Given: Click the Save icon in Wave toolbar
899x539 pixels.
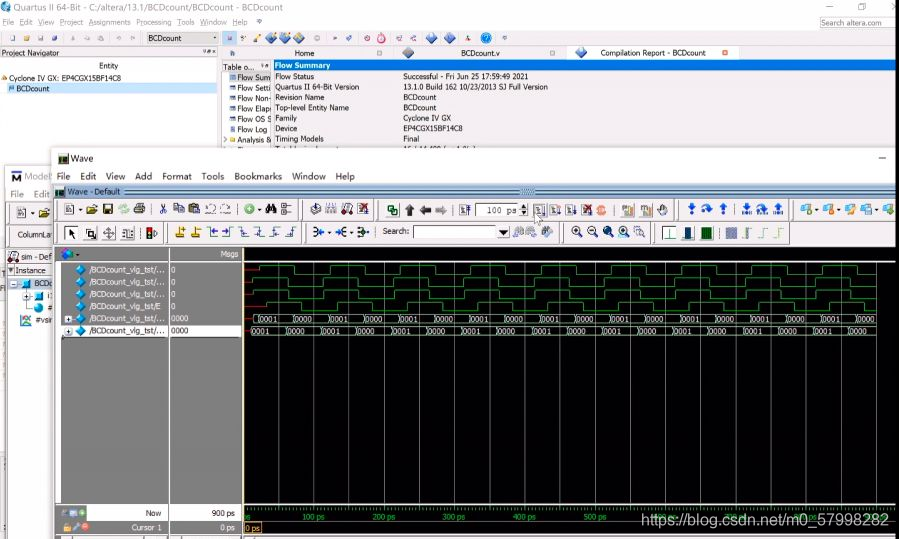Looking at the screenshot, I should (x=107, y=210).
